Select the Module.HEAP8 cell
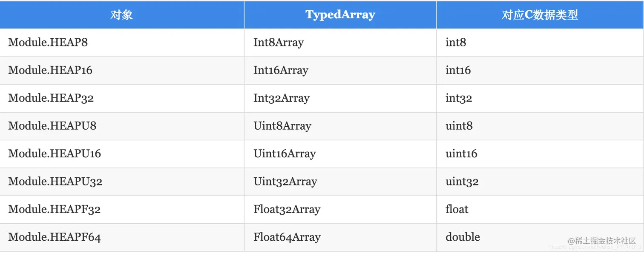The width and height of the screenshot is (644, 253). tap(48, 43)
